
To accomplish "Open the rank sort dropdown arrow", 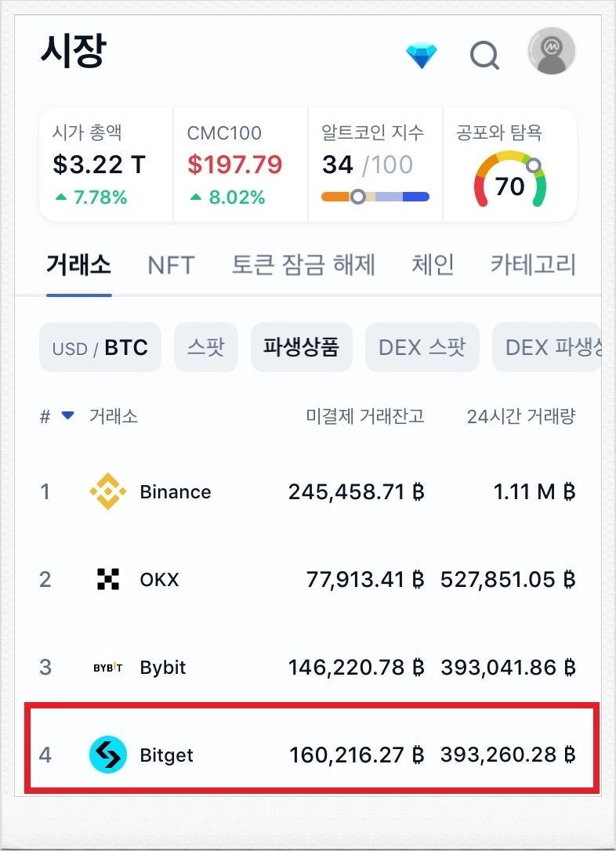I will point(67,417).
